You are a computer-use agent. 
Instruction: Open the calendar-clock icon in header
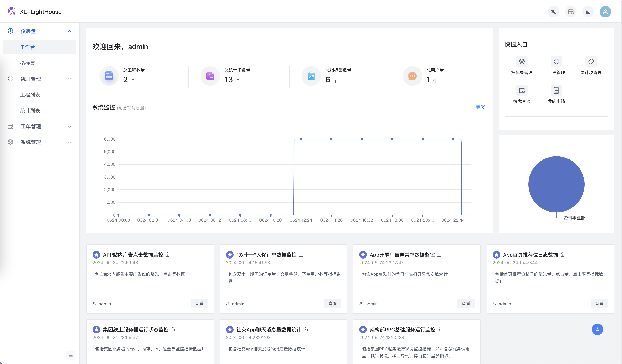pos(571,12)
